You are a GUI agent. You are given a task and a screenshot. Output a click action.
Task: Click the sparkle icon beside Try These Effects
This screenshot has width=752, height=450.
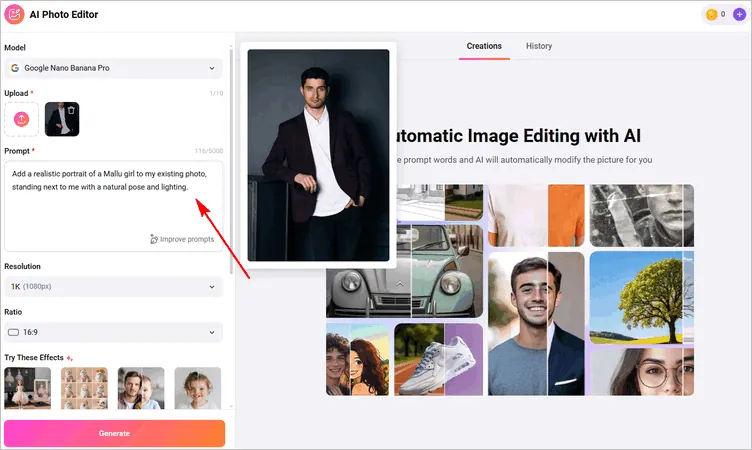[x=69, y=358]
